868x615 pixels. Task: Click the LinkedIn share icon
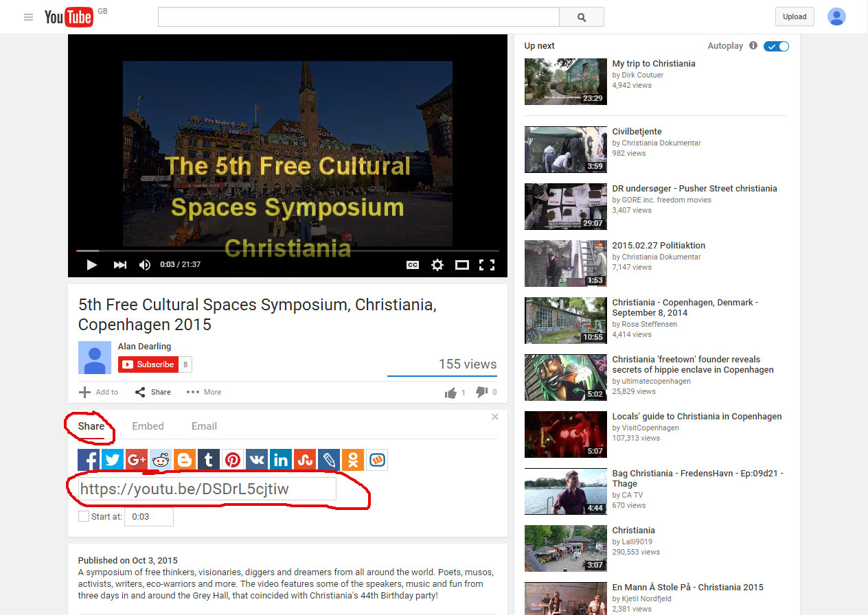280,460
